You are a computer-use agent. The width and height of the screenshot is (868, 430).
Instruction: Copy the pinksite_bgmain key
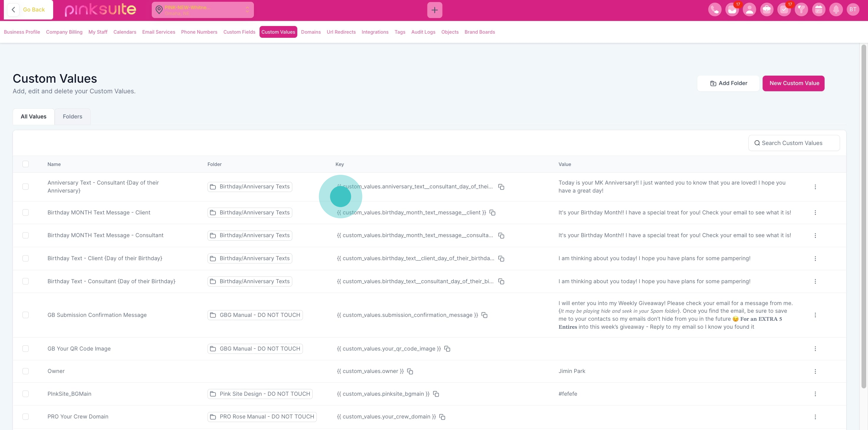[436, 394]
